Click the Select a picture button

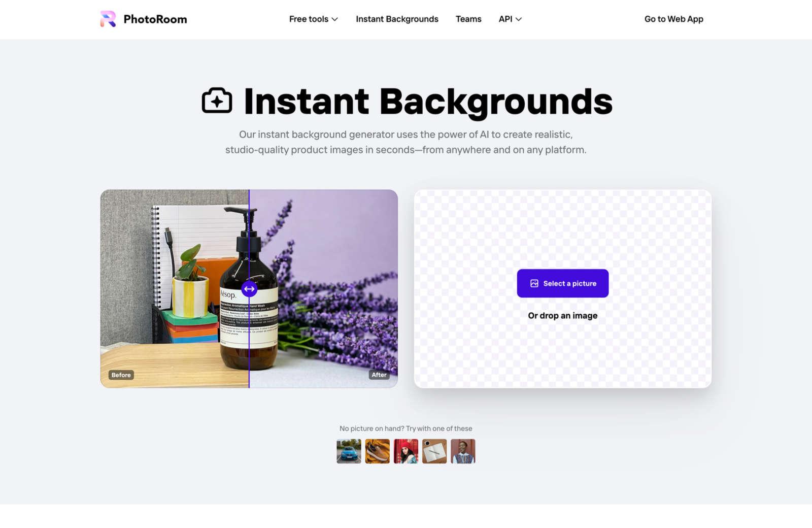click(563, 283)
